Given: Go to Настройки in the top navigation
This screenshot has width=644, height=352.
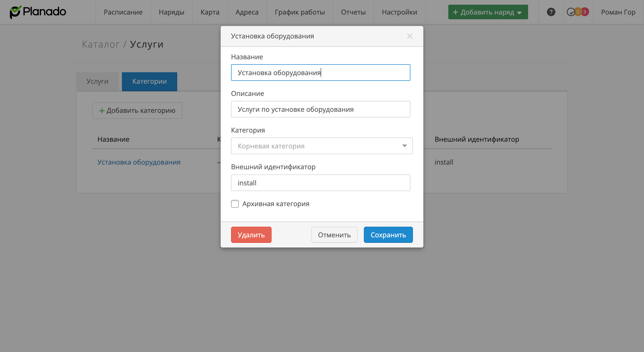Looking at the screenshot, I should click(399, 12).
